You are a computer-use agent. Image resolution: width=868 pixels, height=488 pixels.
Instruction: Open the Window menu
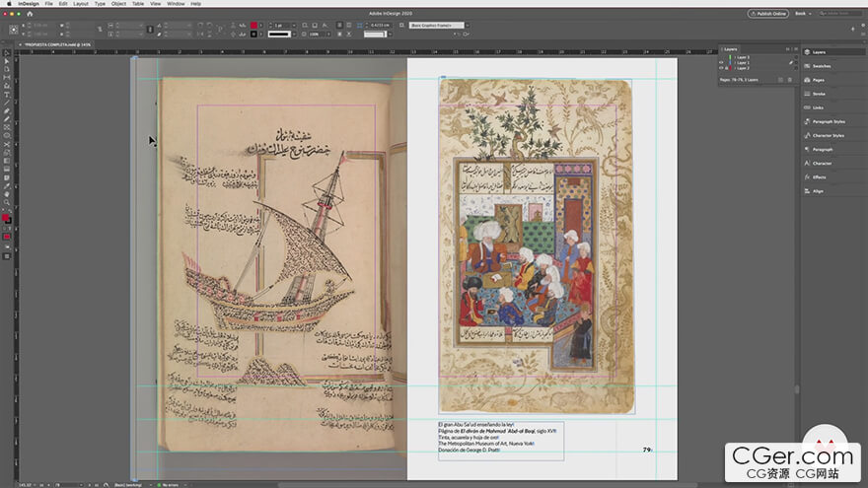pos(176,3)
